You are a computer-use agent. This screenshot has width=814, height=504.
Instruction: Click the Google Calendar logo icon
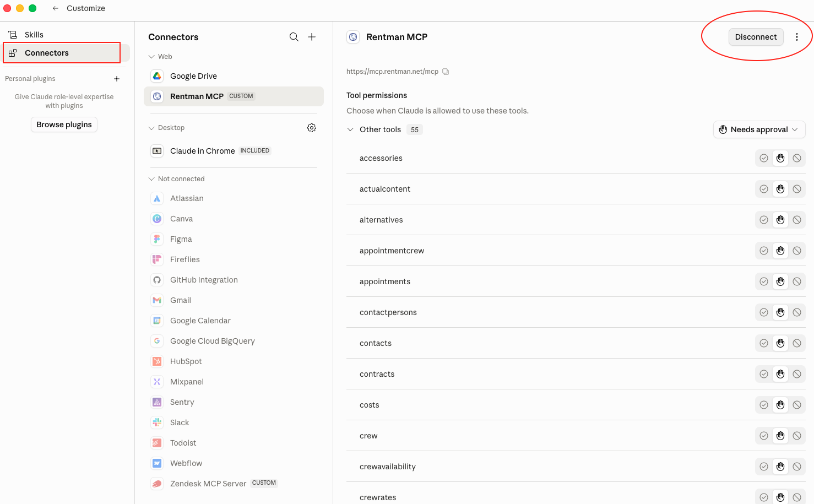coord(157,321)
